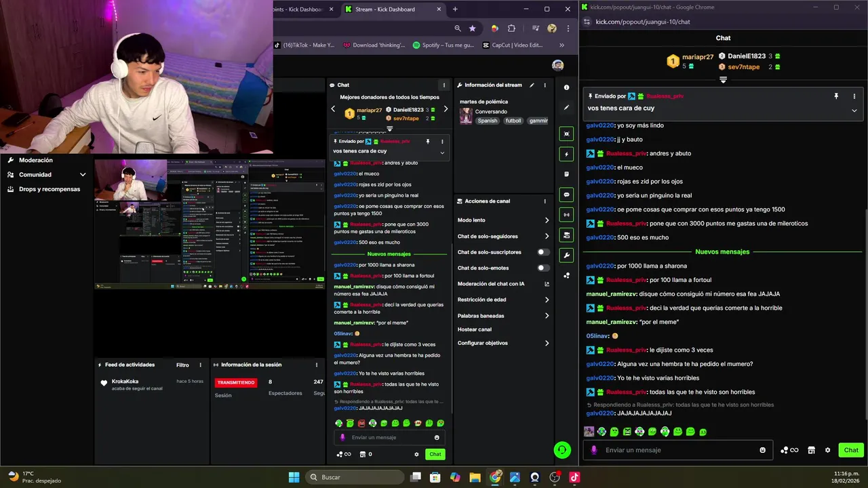
Task: Open Filtro dropdown in activity feed
Action: coord(182,365)
